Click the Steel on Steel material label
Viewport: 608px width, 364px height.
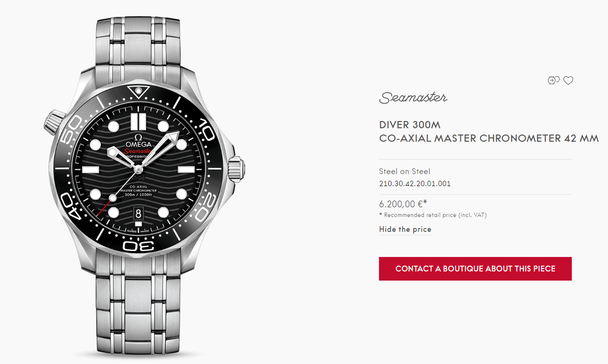click(405, 171)
